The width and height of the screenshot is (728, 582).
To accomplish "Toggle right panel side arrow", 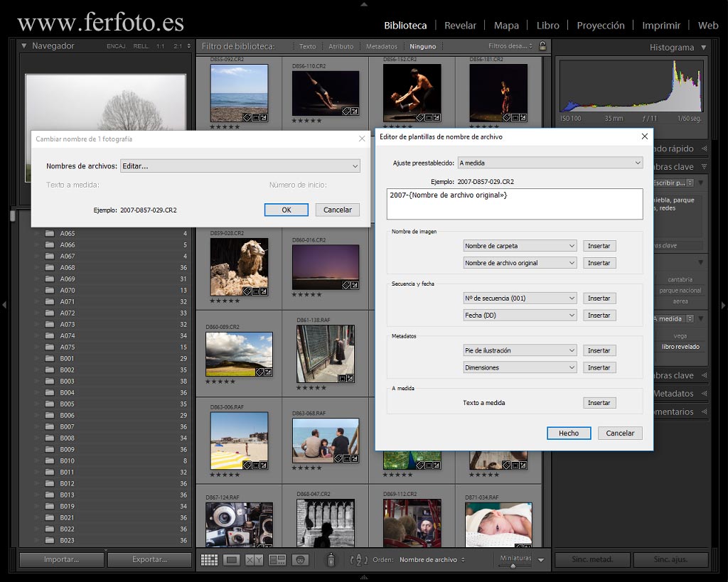I will click(723, 305).
